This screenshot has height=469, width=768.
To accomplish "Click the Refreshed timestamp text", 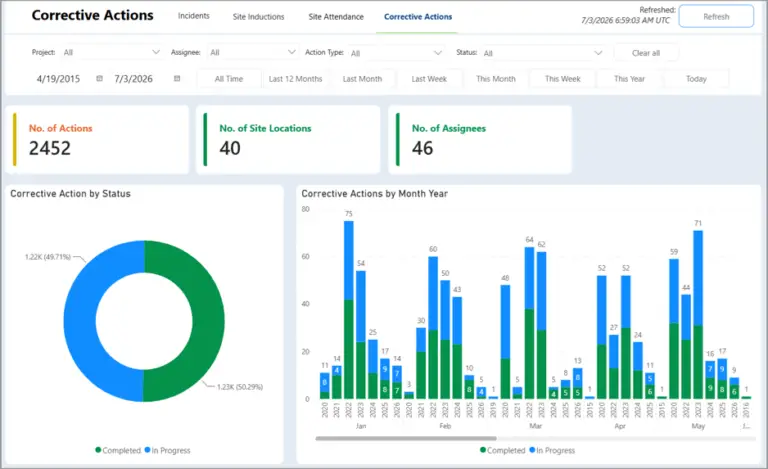I will 625,20.
